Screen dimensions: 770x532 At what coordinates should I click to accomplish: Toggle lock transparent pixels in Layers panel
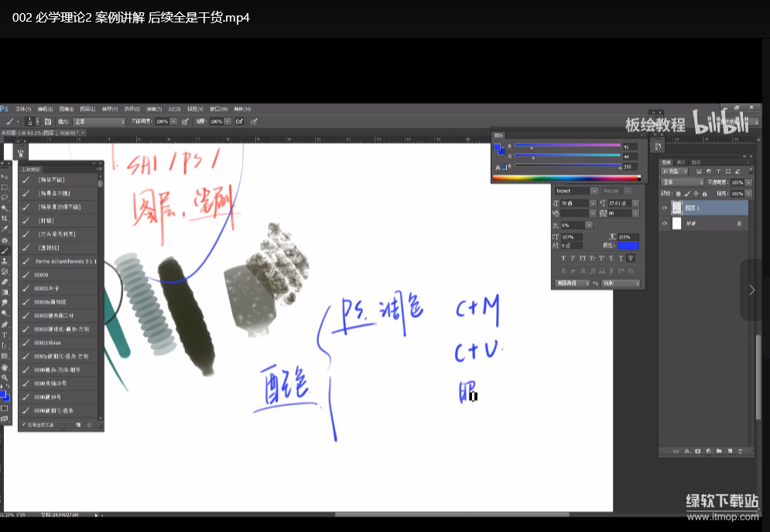tap(679, 194)
